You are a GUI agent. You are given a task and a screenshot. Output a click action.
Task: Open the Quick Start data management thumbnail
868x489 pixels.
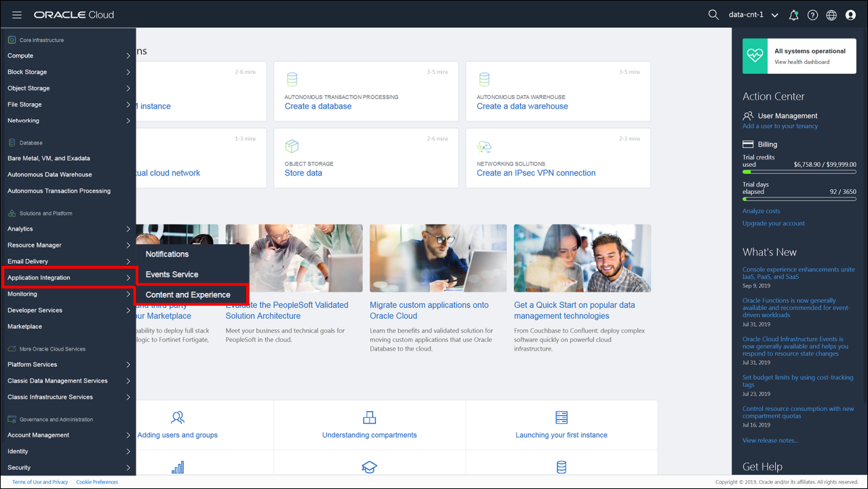583,258
